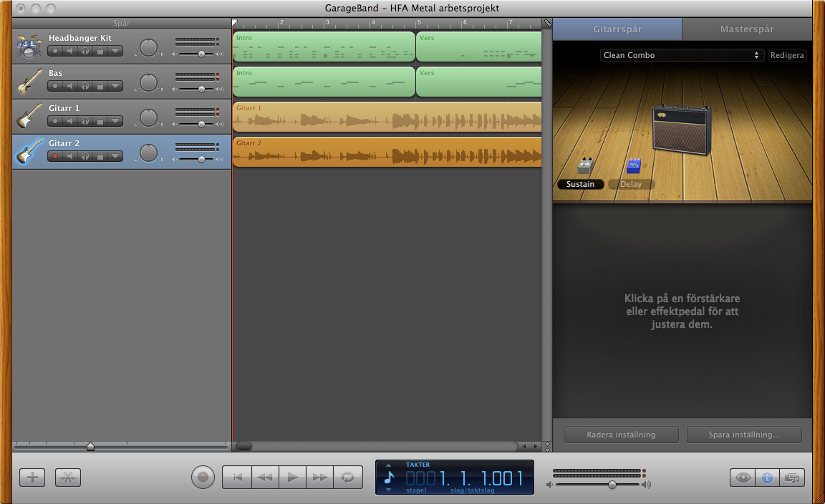Screen dimensions: 825x504
Task: Start recording with the round record button
Action: [x=203, y=478]
